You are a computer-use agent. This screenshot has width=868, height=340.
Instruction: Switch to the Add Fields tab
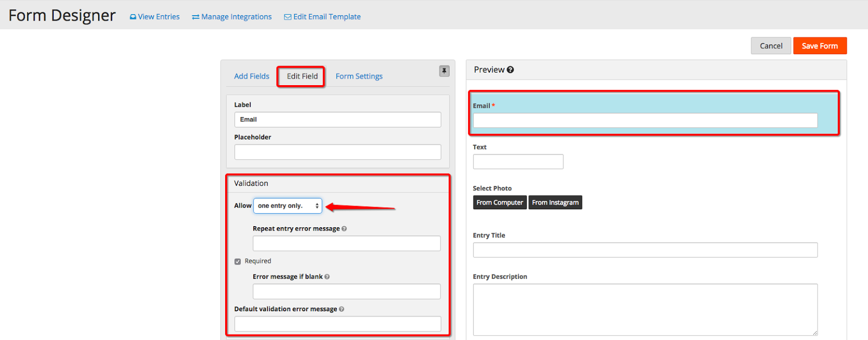pyautogui.click(x=252, y=76)
